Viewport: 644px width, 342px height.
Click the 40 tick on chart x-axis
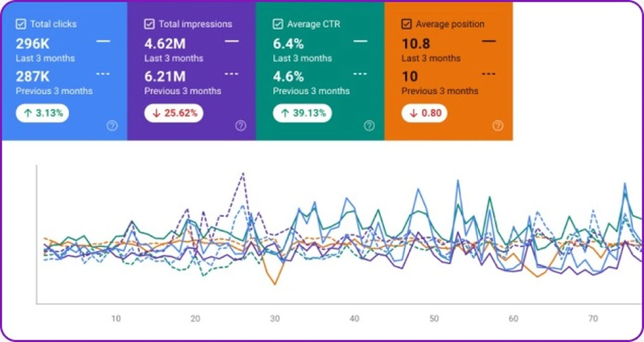(354, 319)
